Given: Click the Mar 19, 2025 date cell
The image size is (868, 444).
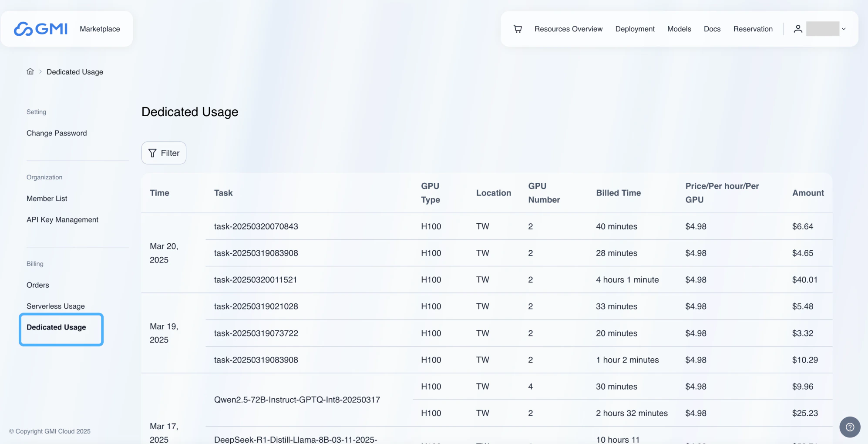Looking at the screenshot, I should pos(164,333).
